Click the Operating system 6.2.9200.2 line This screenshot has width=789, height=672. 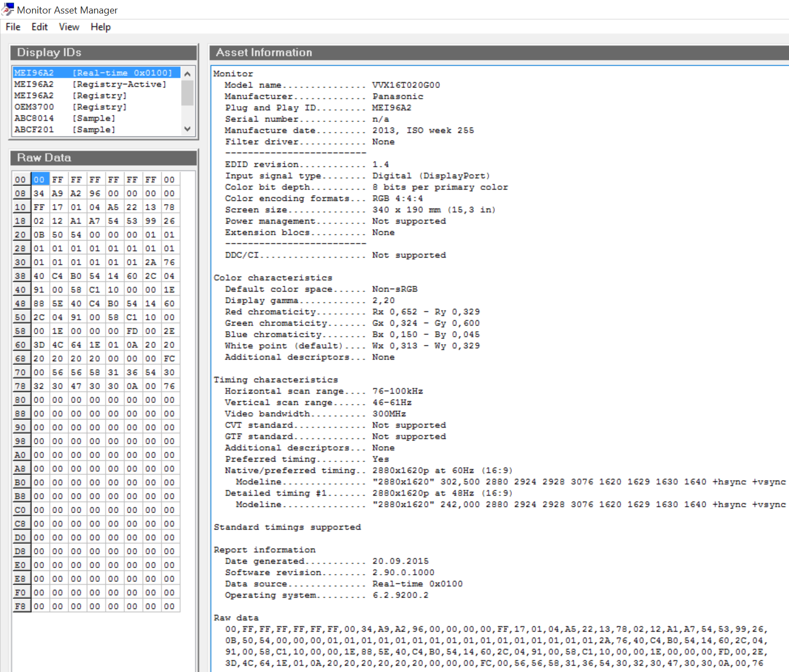coord(327,595)
